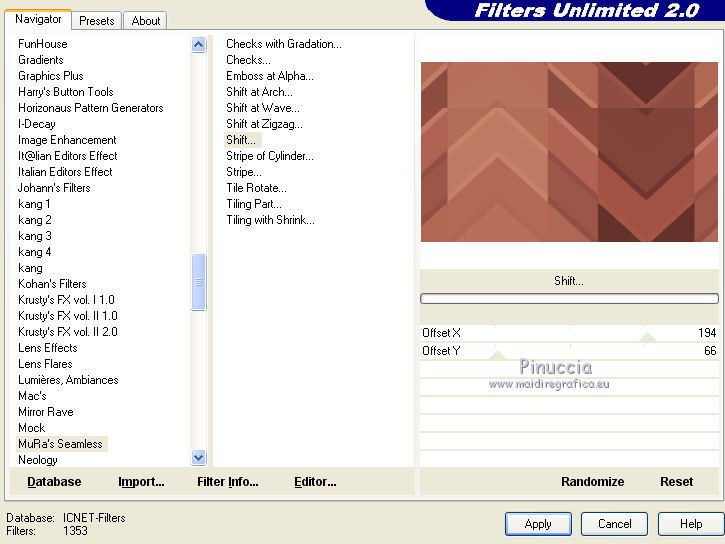Image resolution: width=725 pixels, height=544 pixels.
Task: Select Harry's Button Tools category
Action: click(x=66, y=92)
